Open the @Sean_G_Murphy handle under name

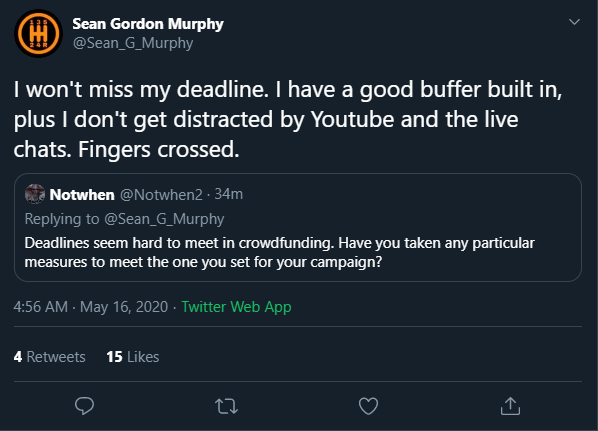133,43
